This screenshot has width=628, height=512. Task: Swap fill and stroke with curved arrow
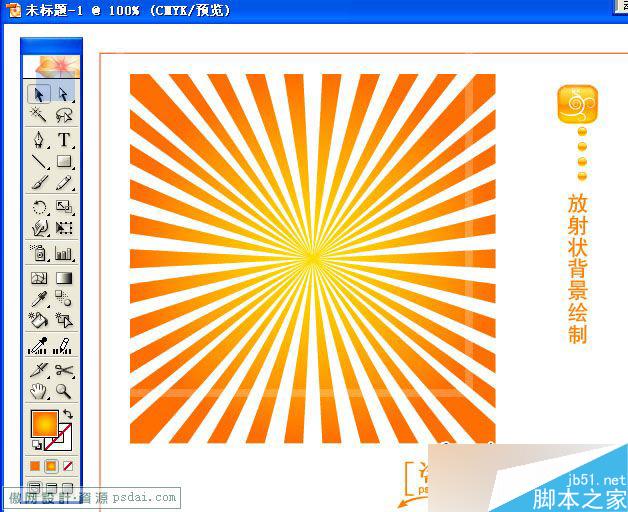(68, 414)
